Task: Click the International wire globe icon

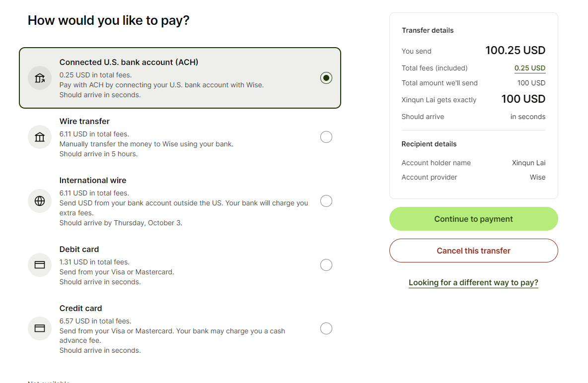Action: [x=40, y=201]
